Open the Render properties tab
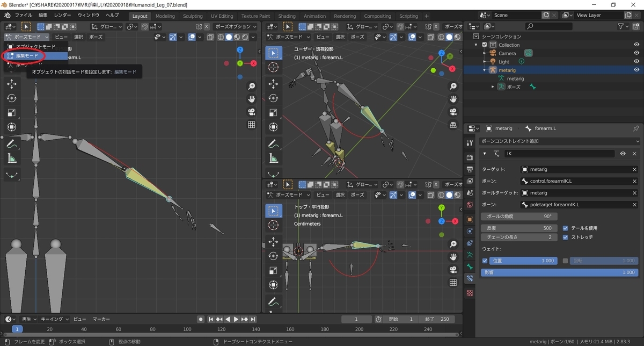644x346 pixels. pos(470,157)
